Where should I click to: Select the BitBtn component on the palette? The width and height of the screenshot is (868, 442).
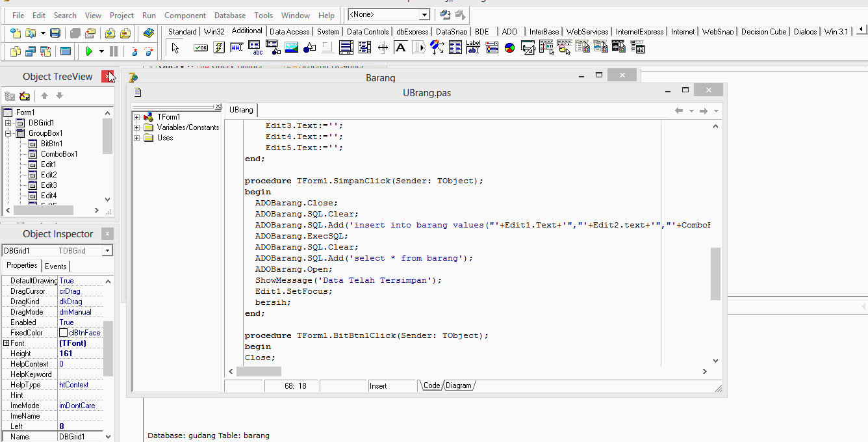200,47
